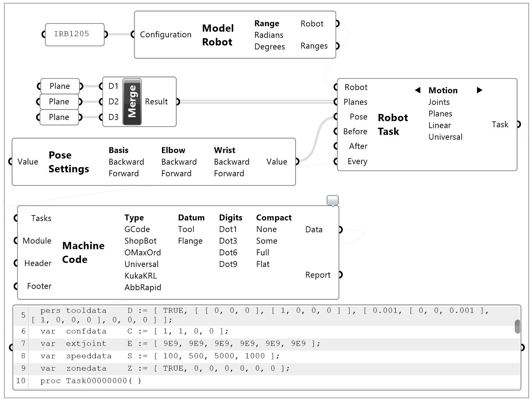The height and width of the screenshot is (400, 532).
Task: Choose Full under Compact options
Action: click(262, 252)
